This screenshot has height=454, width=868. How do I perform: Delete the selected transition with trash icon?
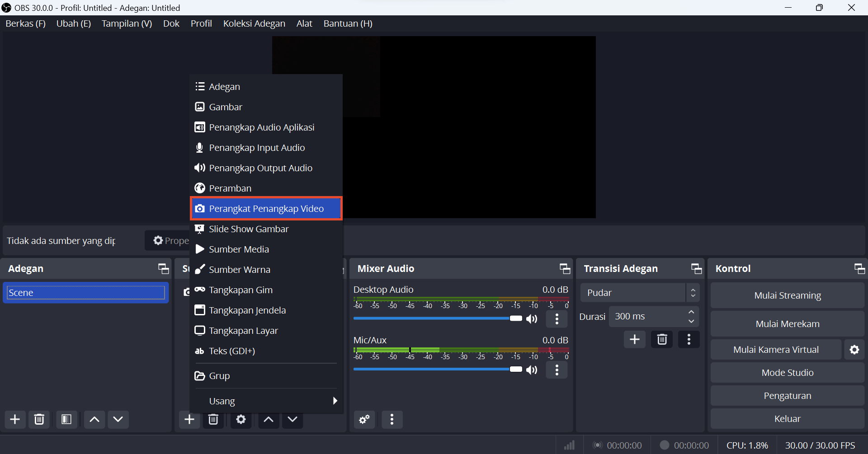[x=661, y=339]
